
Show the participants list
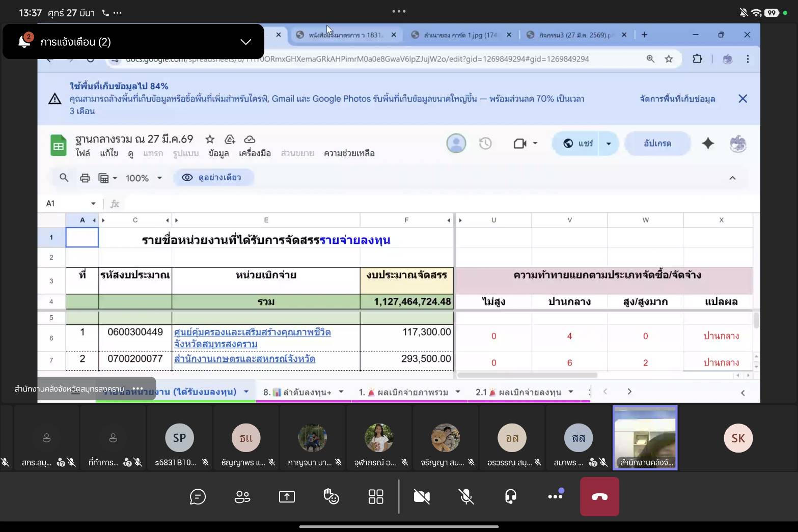242,496
